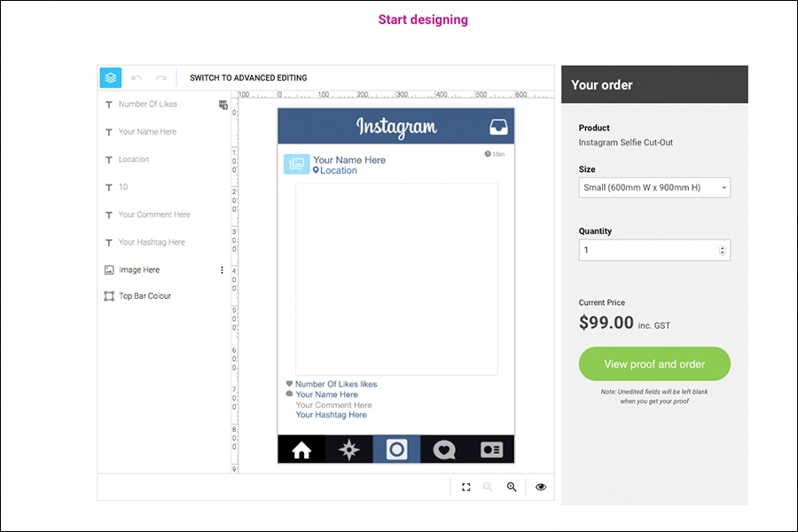Toggle the blue layers panel icon

(111, 78)
